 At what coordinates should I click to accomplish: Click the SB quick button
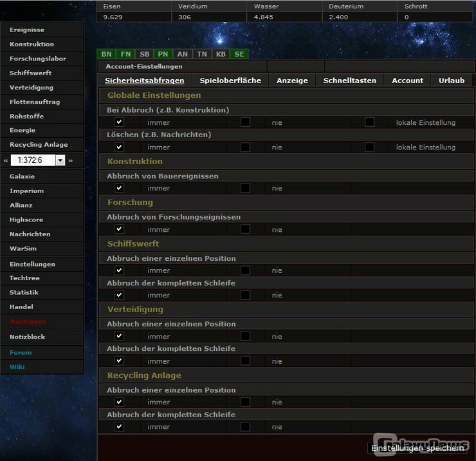[x=145, y=54]
